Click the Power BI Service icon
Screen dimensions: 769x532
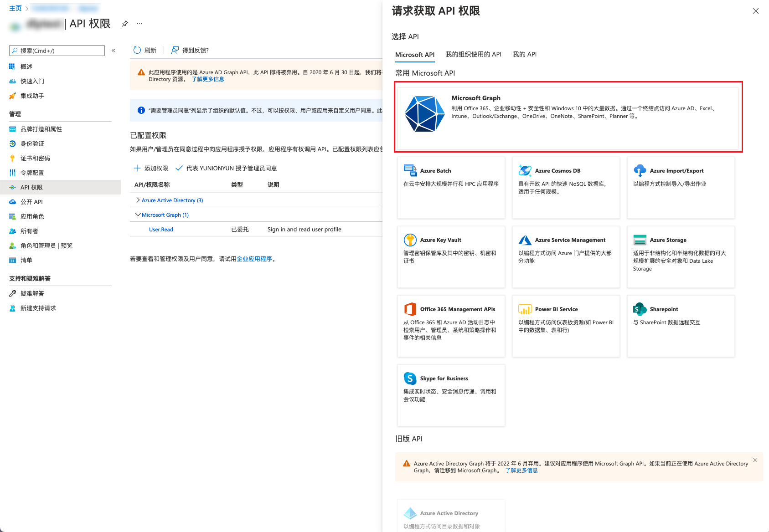525,309
